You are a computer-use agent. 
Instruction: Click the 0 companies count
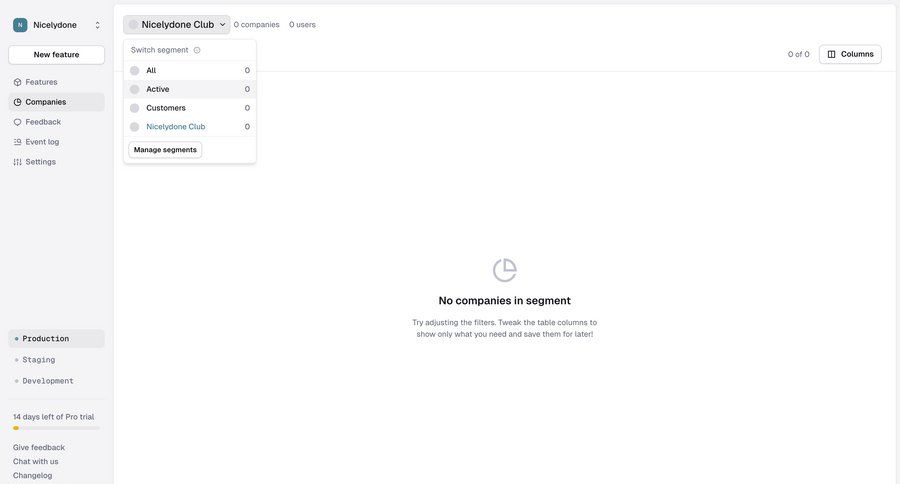pos(257,25)
